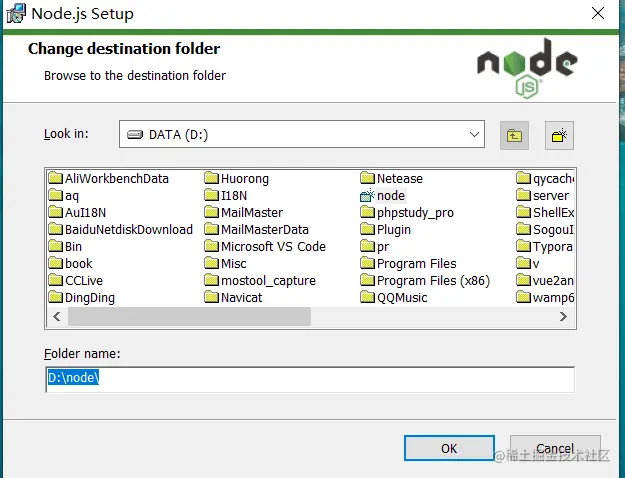Click the folder icon beside QQMusic

click(x=368, y=297)
